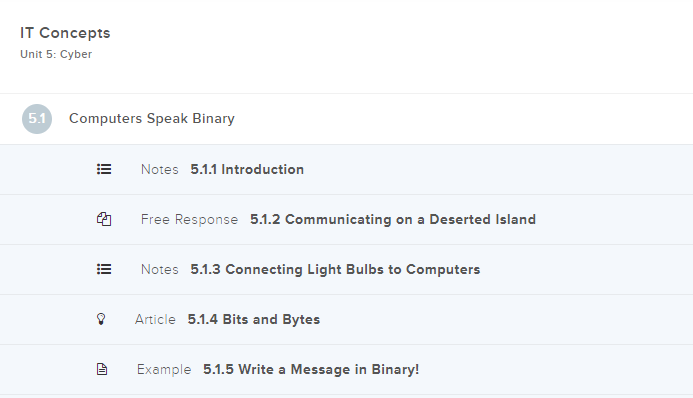Viewport: 693px width, 398px height.
Task: Click the Article type label
Action: coord(155,319)
